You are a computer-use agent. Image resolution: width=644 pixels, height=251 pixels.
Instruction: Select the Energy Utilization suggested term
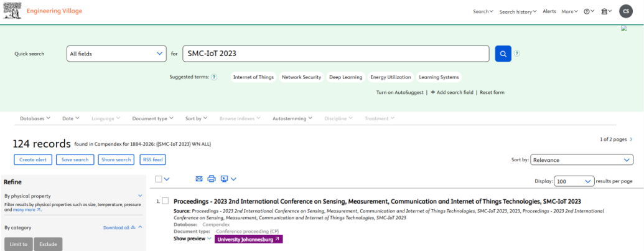[x=391, y=77]
